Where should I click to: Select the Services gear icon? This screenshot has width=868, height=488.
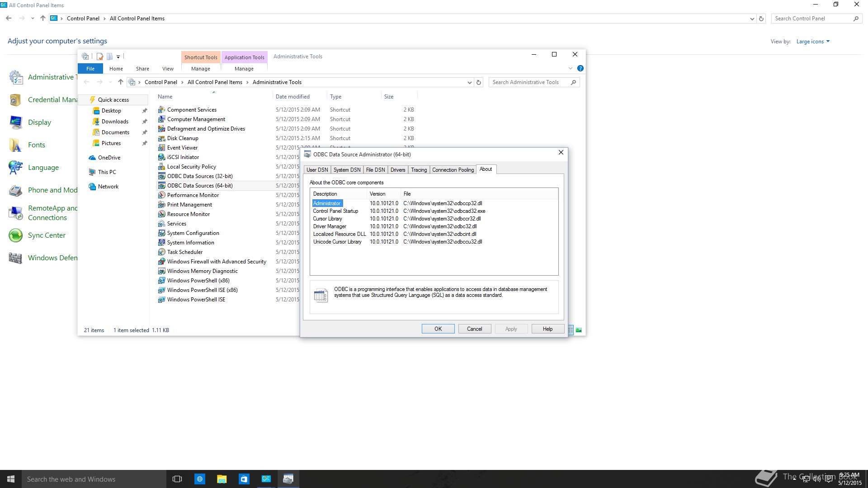pos(161,224)
